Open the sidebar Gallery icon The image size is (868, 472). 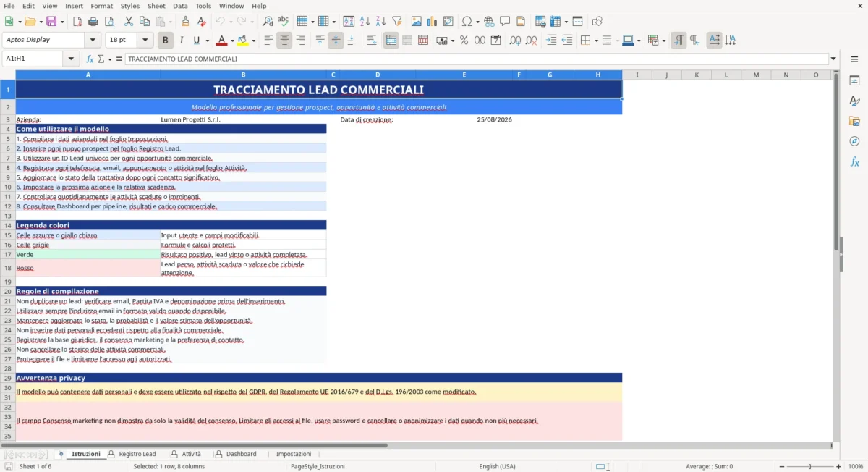click(854, 122)
